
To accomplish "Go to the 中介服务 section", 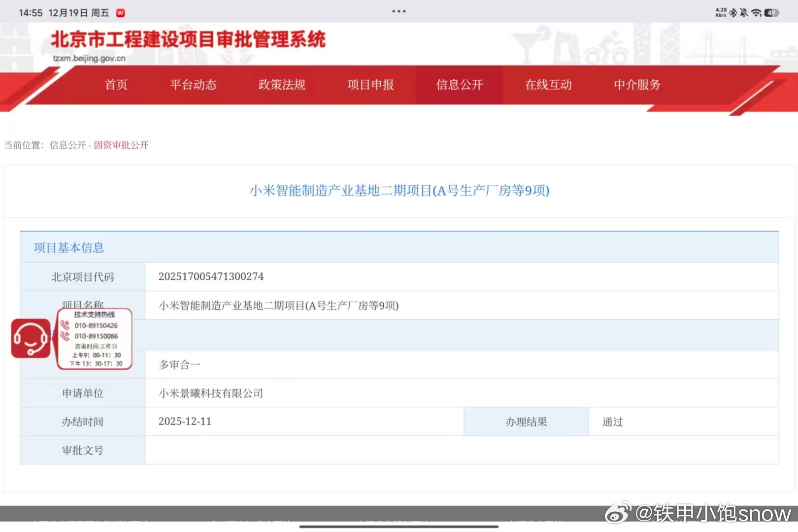I will pyautogui.click(x=637, y=85).
